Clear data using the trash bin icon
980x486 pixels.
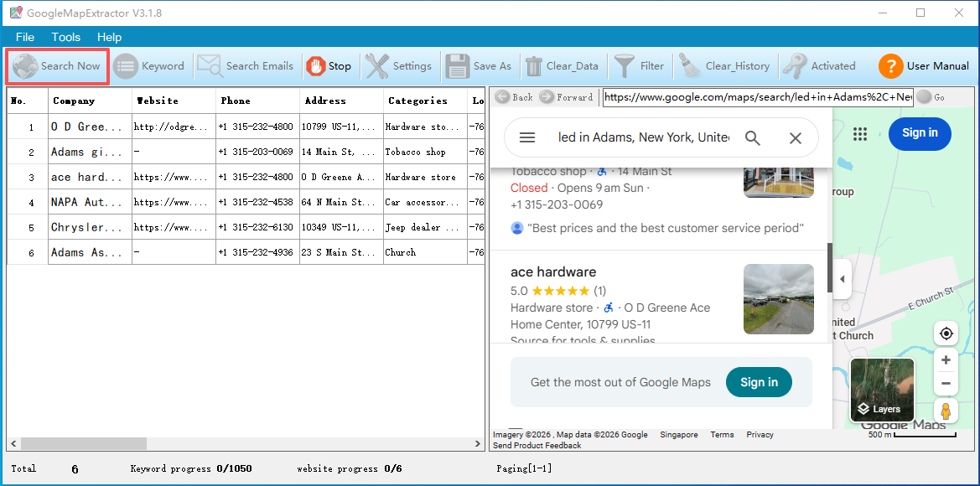tap(534, 66)
